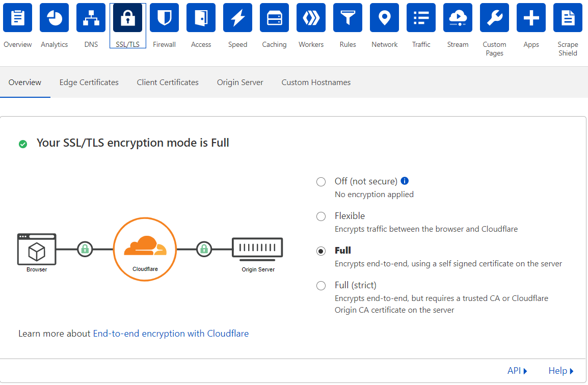Click the 'Full (strict)' option label
The image size is (588, 385).
point(356,285)
